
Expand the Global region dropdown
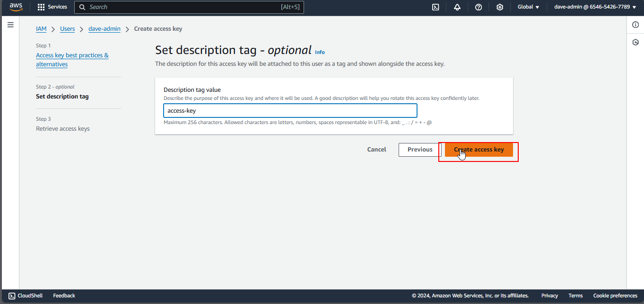pyautogui.click(x=528, y=7)
